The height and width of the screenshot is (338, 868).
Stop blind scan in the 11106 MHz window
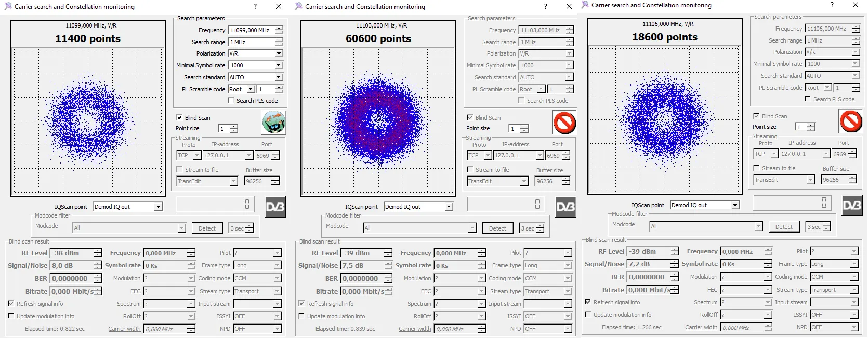(x=851, y=121)
